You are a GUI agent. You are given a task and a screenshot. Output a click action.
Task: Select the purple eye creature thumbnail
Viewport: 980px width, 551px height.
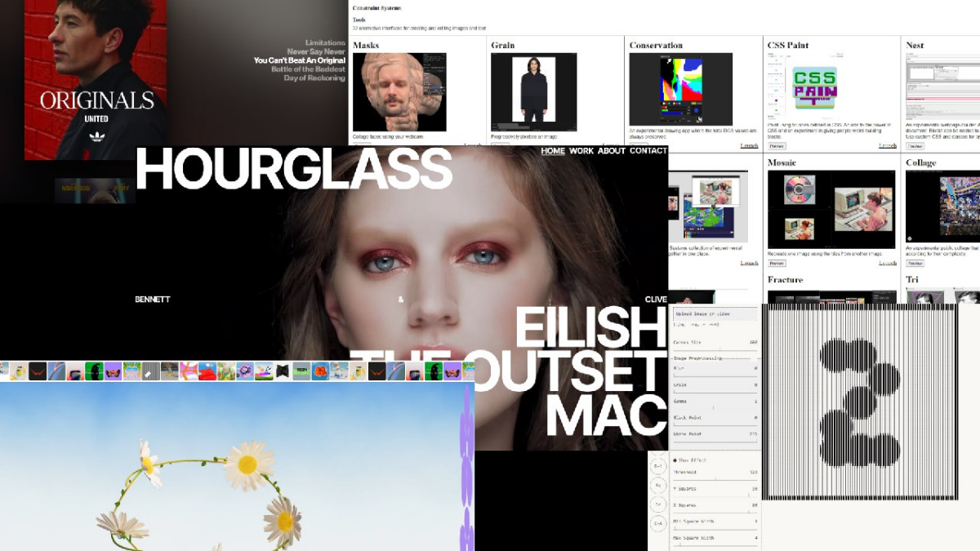[245, 371]
